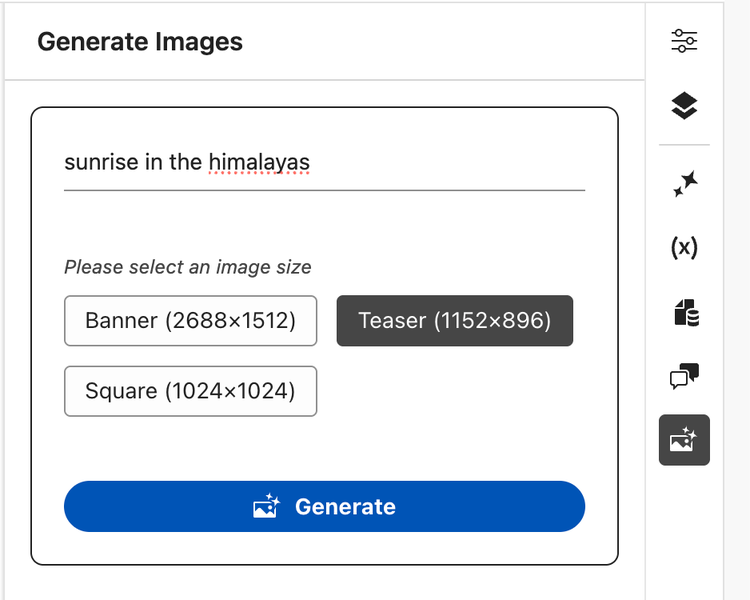
Task: Click the divider line between sidebar icon groups
Action: tap(684, 145)
